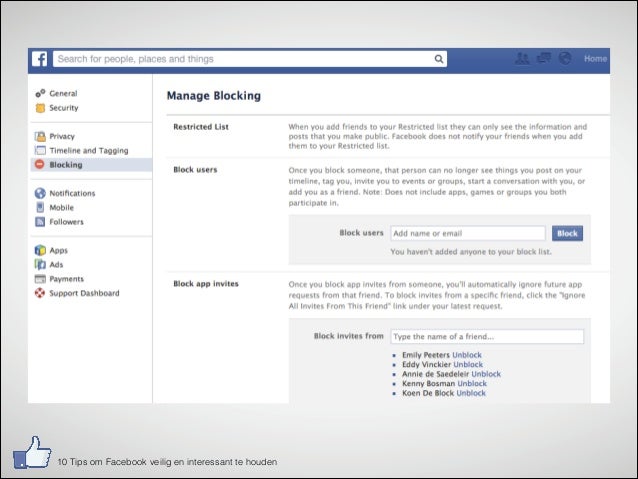Open Security settings
This screenshot has height=479, width=638.
pos(64,108)
